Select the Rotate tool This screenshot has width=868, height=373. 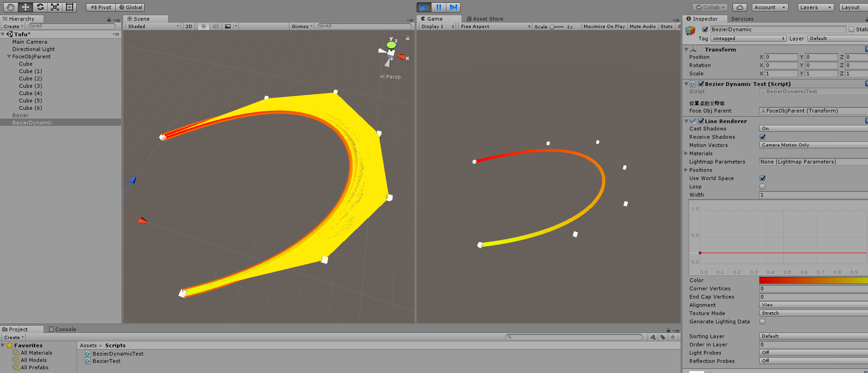point(40,7)
